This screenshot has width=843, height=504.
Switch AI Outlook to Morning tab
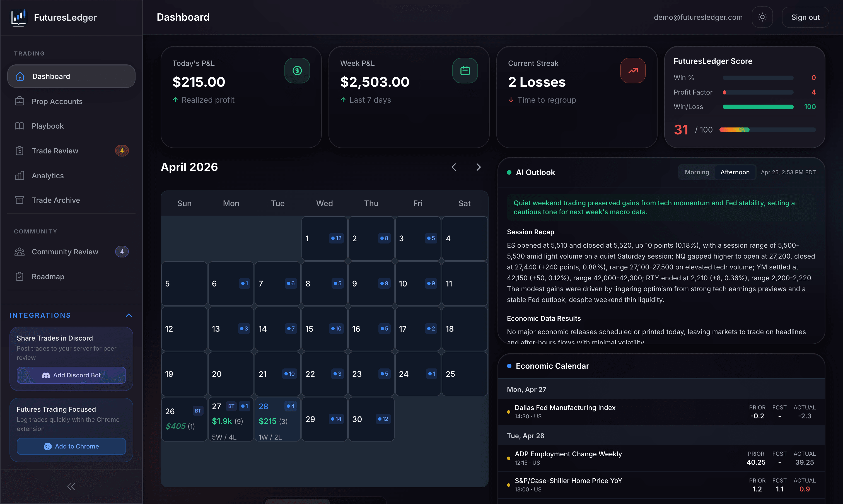(x=697, y=172)
